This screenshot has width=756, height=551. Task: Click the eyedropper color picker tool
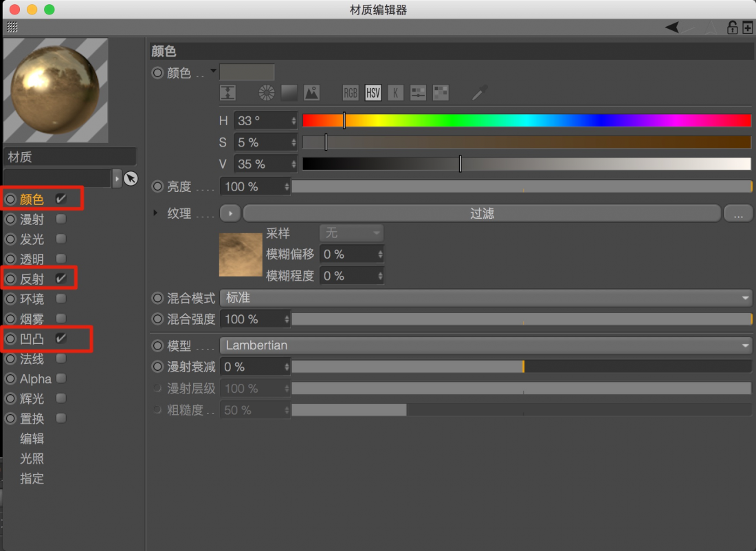coord(480,93)
